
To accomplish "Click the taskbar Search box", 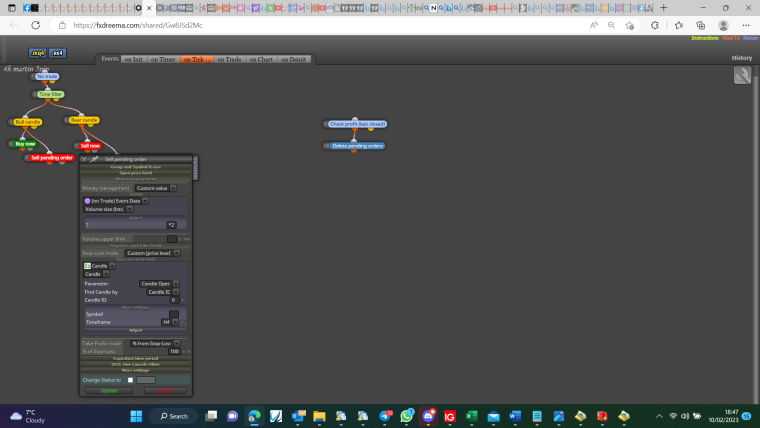I will point(174,416).
